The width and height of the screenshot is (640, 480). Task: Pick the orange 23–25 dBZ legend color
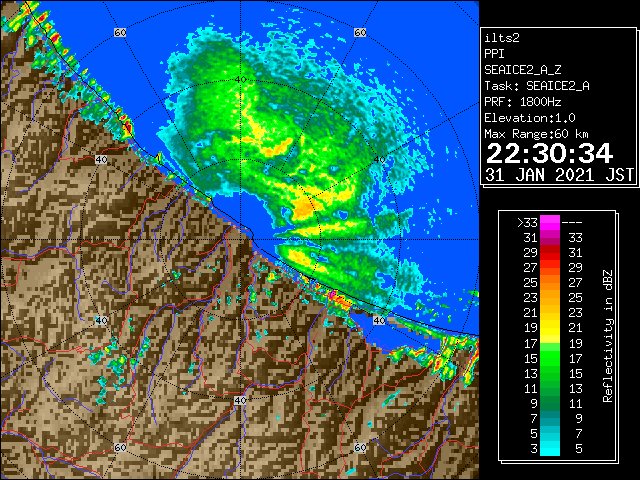click(550, 298)
